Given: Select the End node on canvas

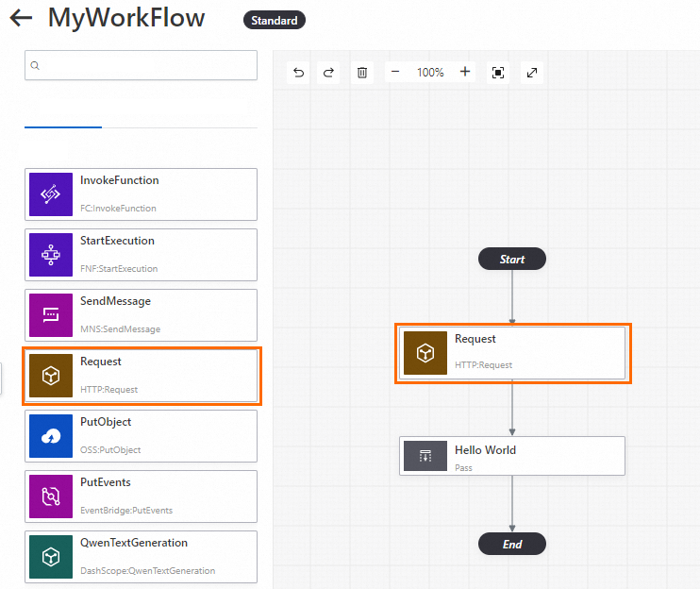Looking at the screenshot, I should pos(512,544).
